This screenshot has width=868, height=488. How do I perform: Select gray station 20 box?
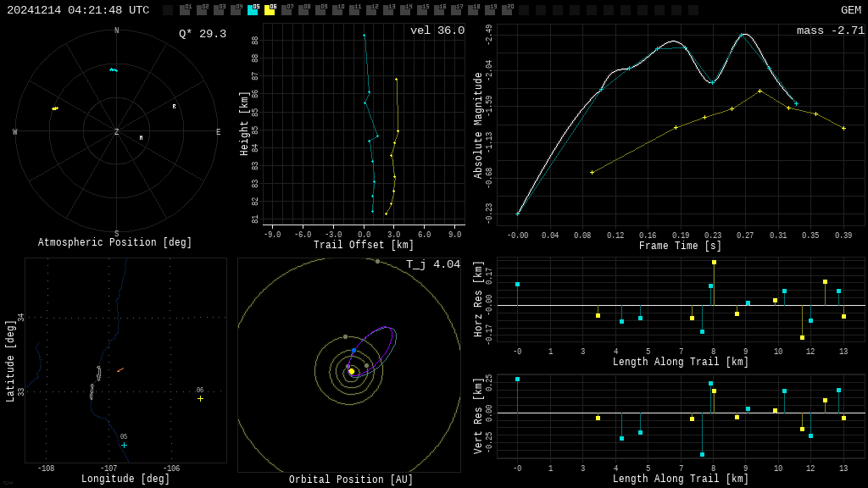507,10
